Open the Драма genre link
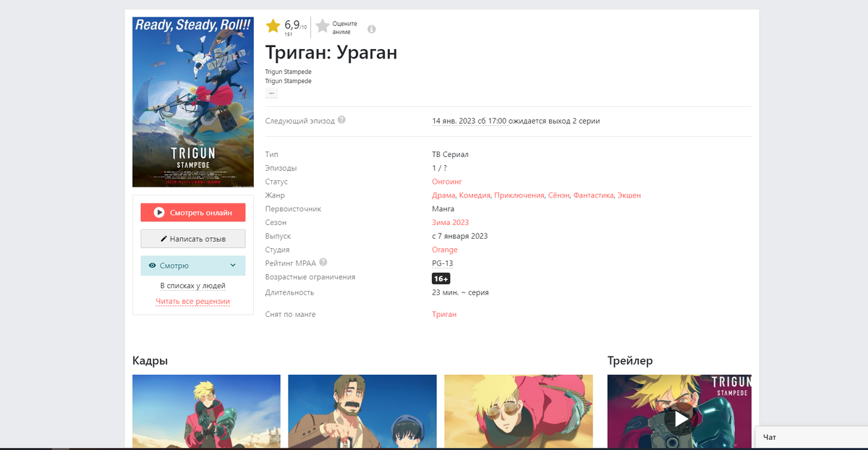Viewport: 868px width, 450px height. tap(443, 195)
